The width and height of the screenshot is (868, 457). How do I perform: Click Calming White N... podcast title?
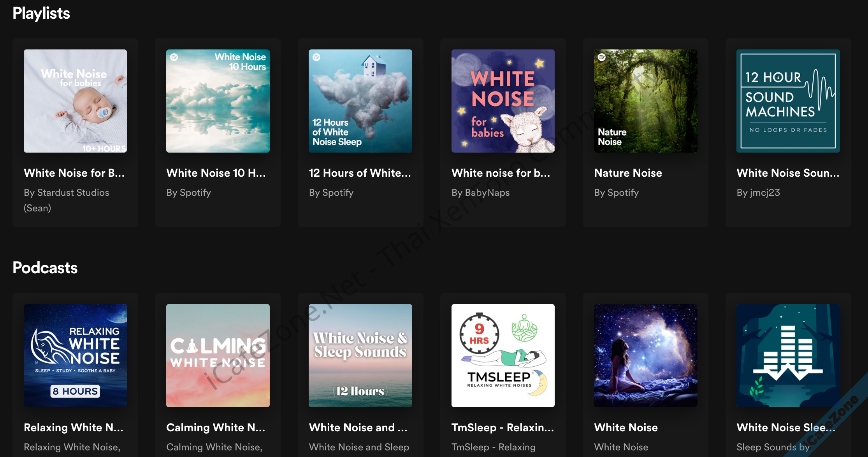click(216, 427)
